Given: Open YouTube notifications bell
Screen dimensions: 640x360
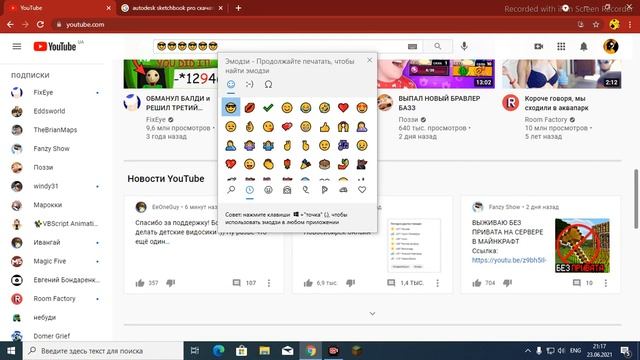Looking at the screenshot, I should click(x=584, y=47).
